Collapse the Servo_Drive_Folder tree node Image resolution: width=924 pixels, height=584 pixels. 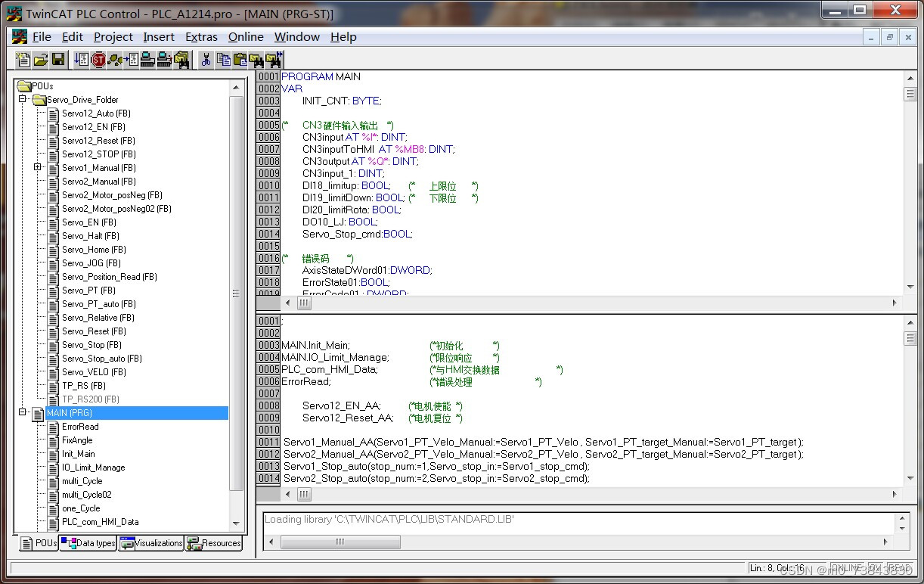tap(23, 100)
